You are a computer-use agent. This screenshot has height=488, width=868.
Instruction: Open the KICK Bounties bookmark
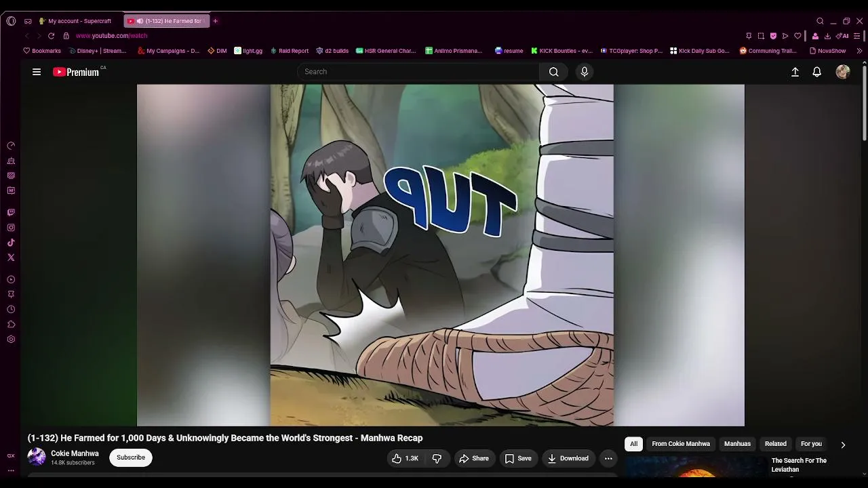coord(561,51)
